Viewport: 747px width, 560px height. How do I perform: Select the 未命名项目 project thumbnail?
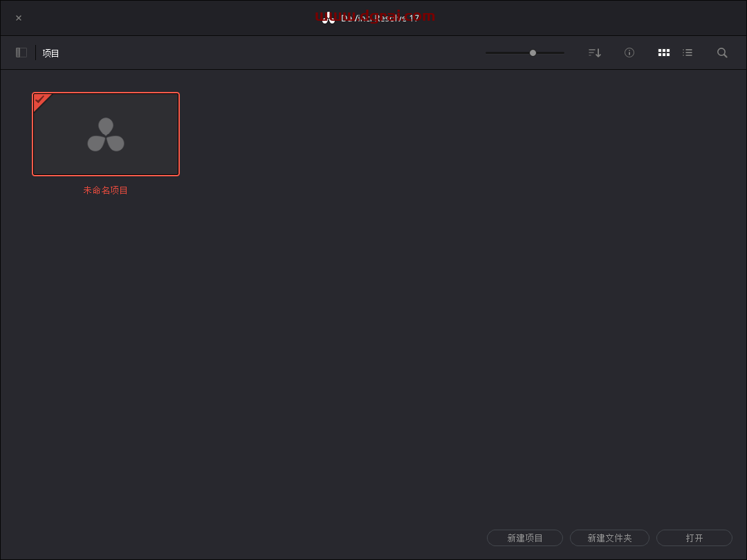tap(106, 134)
